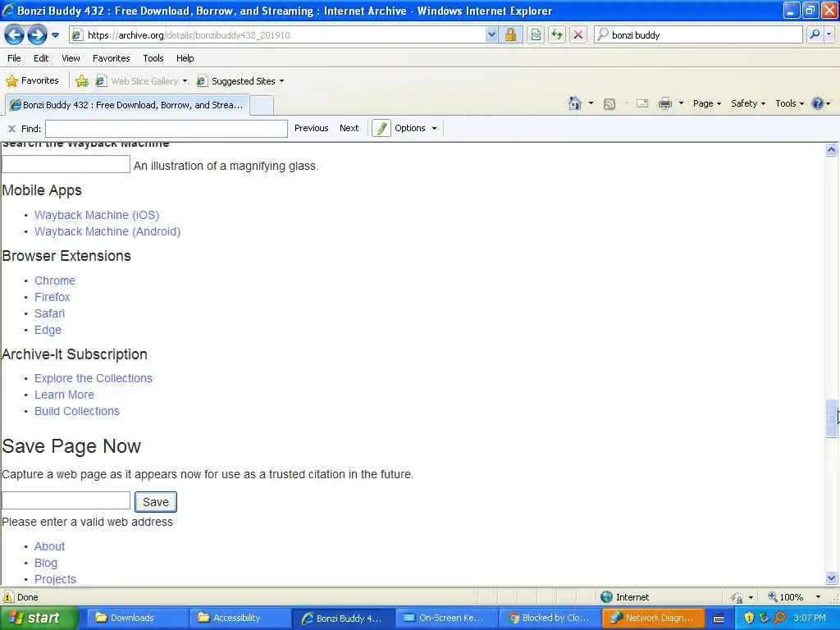Image resolution: width=840 pixels, height=630 pixels.
Task: Open the Edit menu
Action: pos(41,58)
